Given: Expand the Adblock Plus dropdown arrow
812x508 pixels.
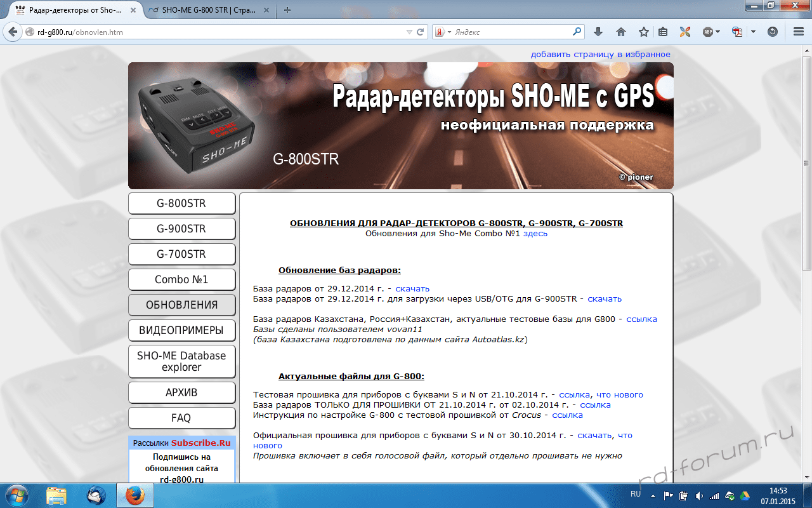Looking at the screenshot, I should (x=717, y=32).
